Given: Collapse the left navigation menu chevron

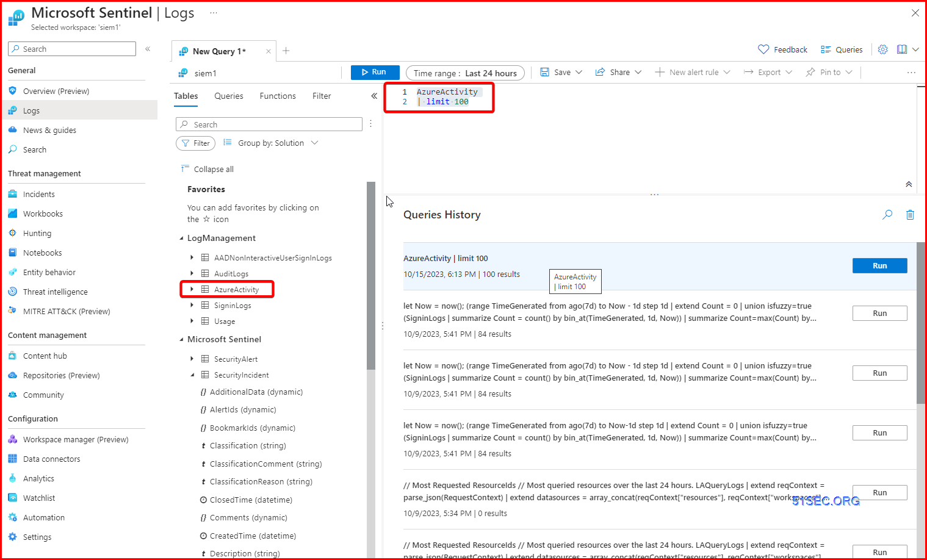Looking at the screenshot, I should pos(148,49).
